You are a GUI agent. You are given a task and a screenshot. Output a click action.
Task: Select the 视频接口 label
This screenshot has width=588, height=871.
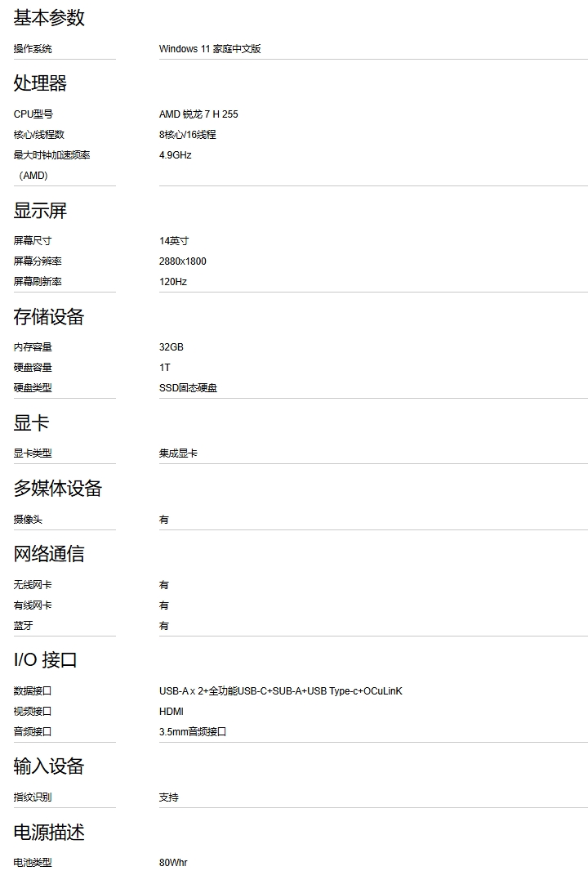[x=33, y=712]
